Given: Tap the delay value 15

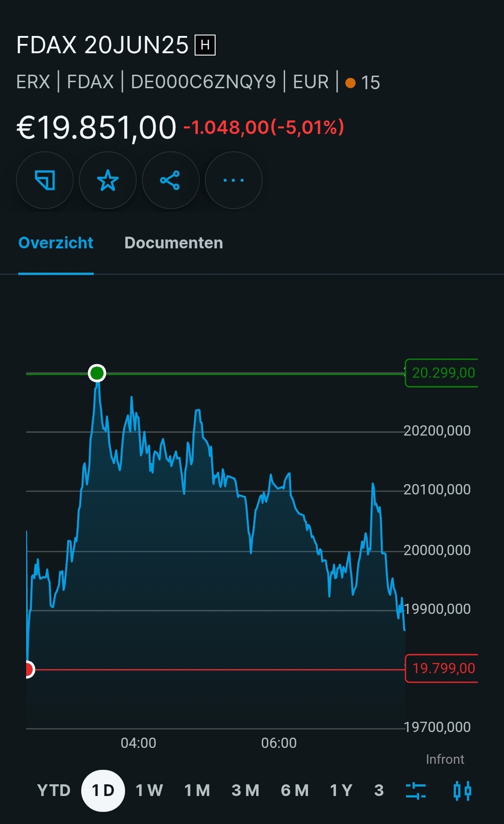Looking at the screenshot, I should (371, 83).
